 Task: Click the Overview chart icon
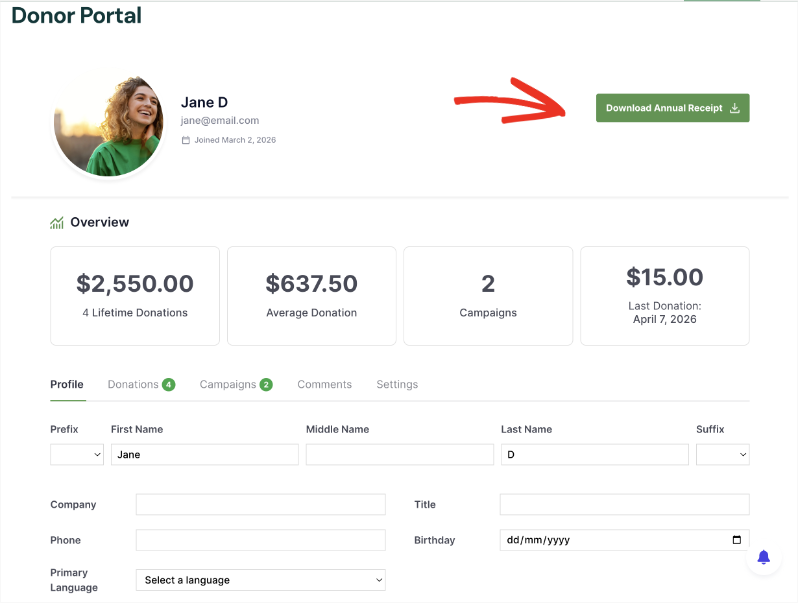tap(56, 222)
